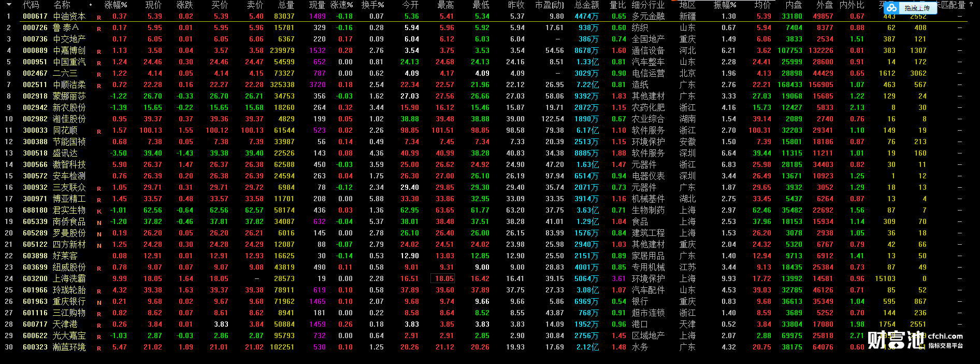The height and width of the screenshot is (364, 980).
Task: Select stock name 罗曼股份
Action: (x=69, y=233)
